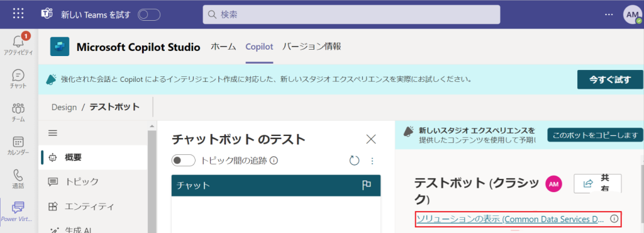
Task: Open the three-dot menu in test chat
Action: (372, 161)
